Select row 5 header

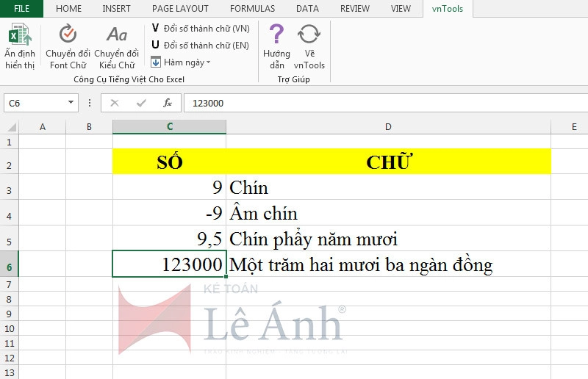[x=9, y=240]
